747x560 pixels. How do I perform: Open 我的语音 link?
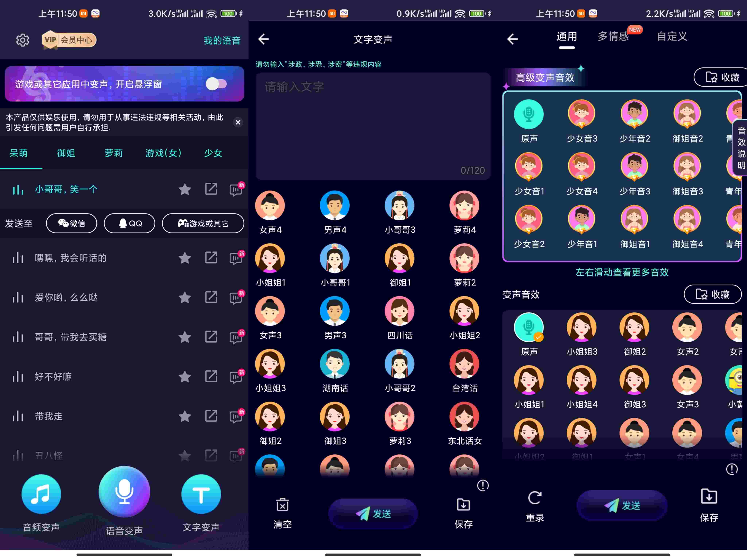[222, 40]
